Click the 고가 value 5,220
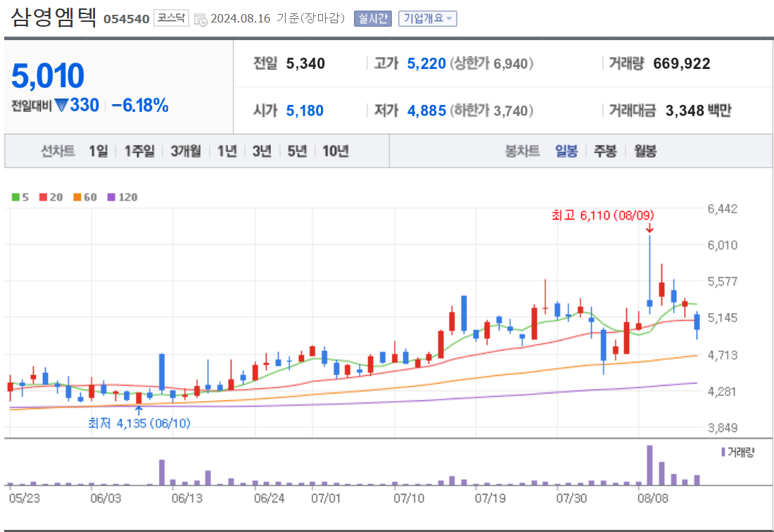 coord(426,63)
